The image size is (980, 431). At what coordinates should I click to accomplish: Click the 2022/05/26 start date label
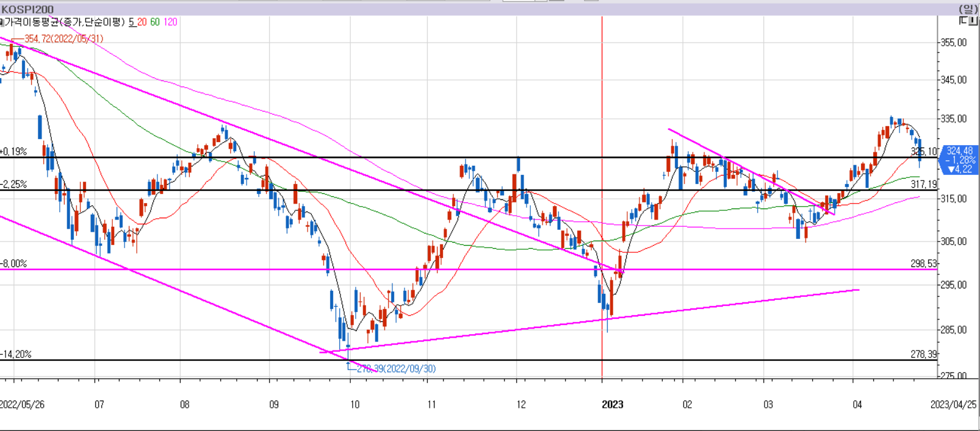click(22, 404)
